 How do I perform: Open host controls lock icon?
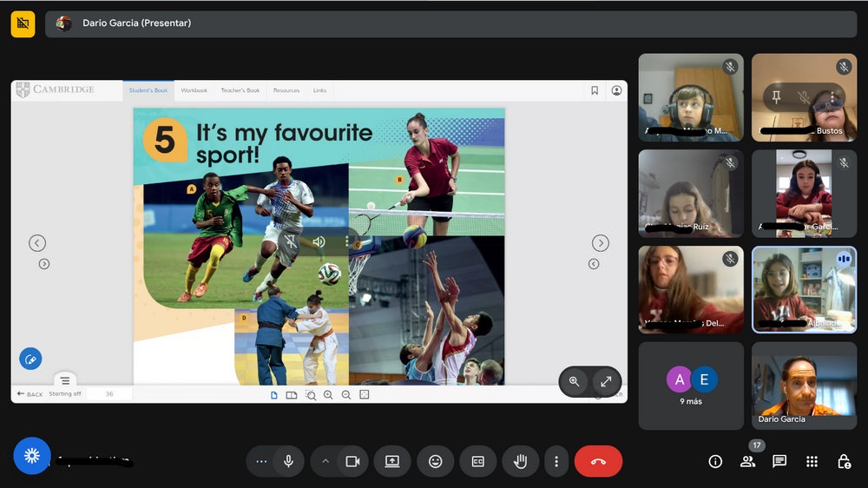click(844, 461)
